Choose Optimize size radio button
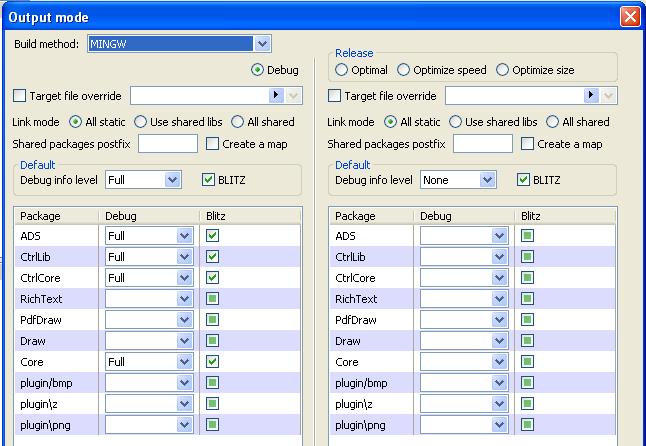Image resolution: width=646 pixels, height=446 pixels. (503, 70)
